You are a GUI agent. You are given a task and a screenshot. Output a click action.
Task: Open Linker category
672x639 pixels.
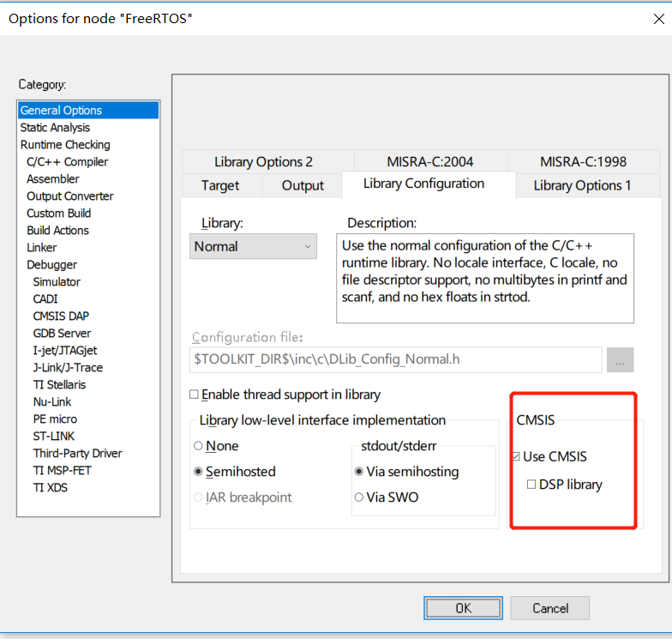[x=41, y=247]
